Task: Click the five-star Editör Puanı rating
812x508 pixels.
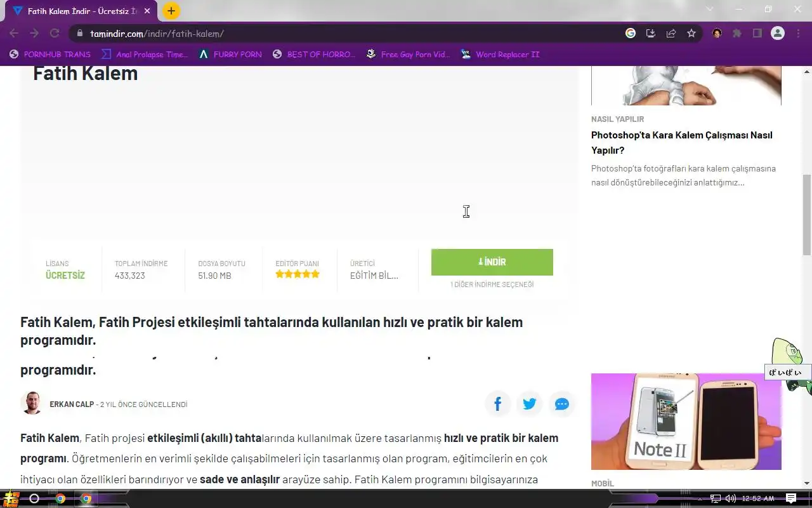Action: 298,274
